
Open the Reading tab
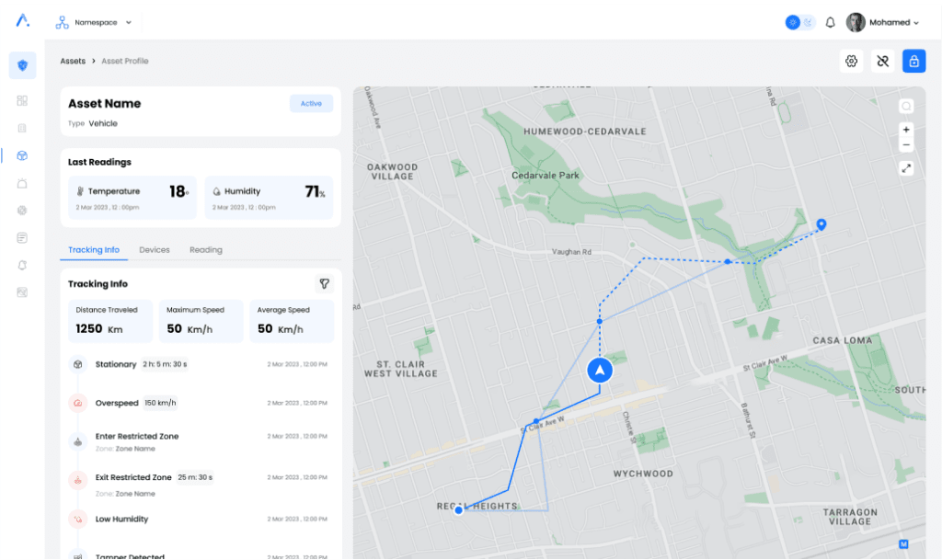pos(205,250)
